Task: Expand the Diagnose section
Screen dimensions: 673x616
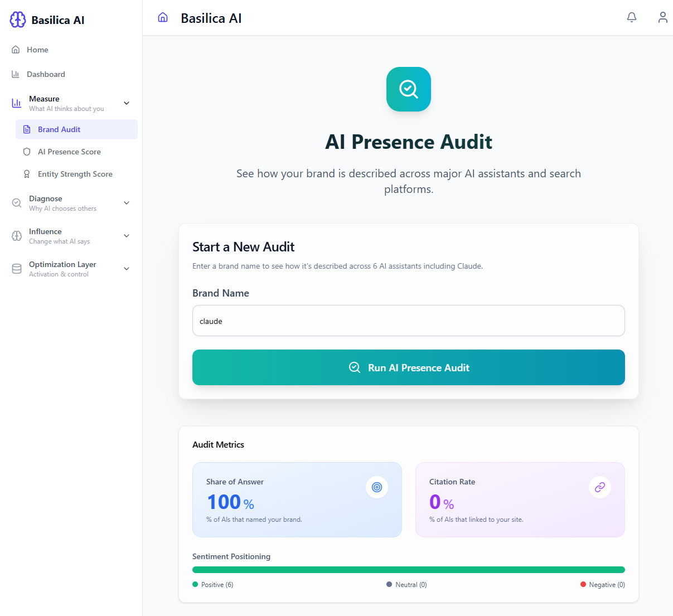Action: [x=127, y=203]
